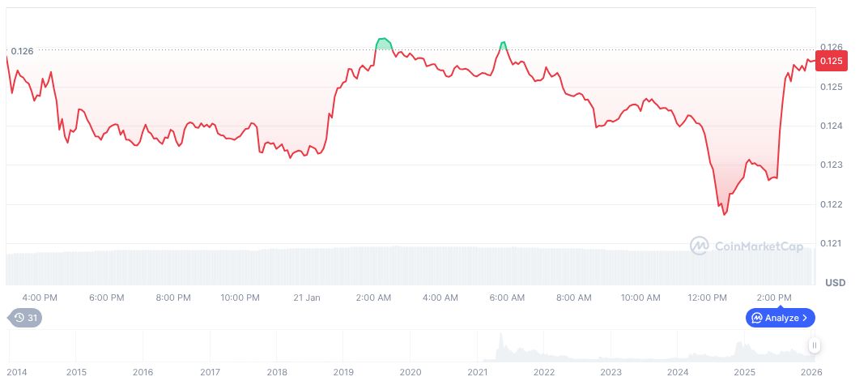Click the 2014 label on overview timeline
The height and width of the screenshot is (381, 868).
pos(17,372)
